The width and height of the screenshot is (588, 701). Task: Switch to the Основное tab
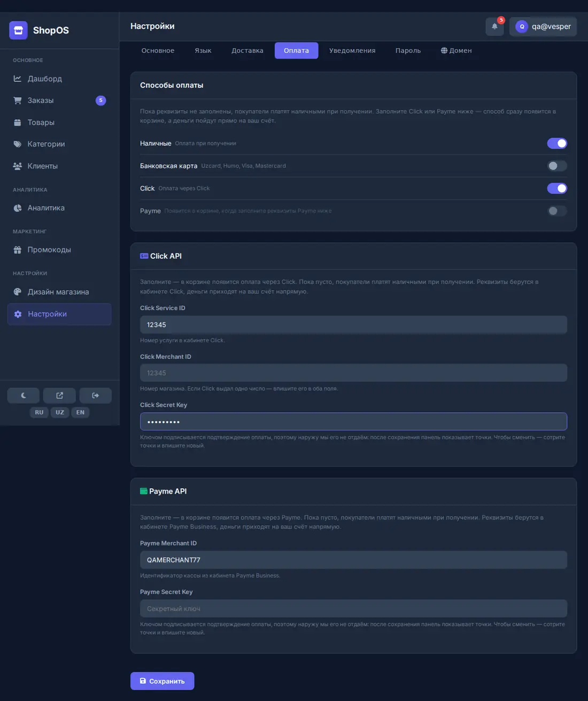coord(158,50)
